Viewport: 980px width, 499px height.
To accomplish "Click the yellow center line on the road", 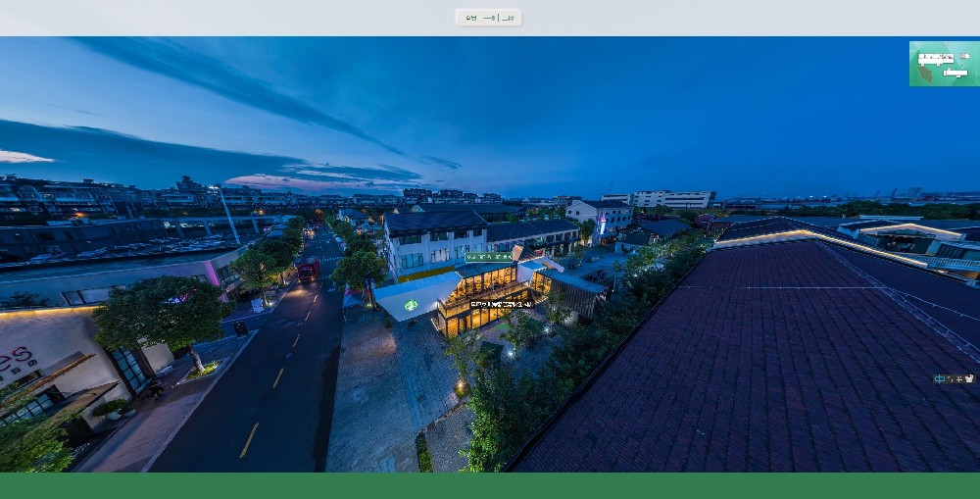I will coord(250,439).
